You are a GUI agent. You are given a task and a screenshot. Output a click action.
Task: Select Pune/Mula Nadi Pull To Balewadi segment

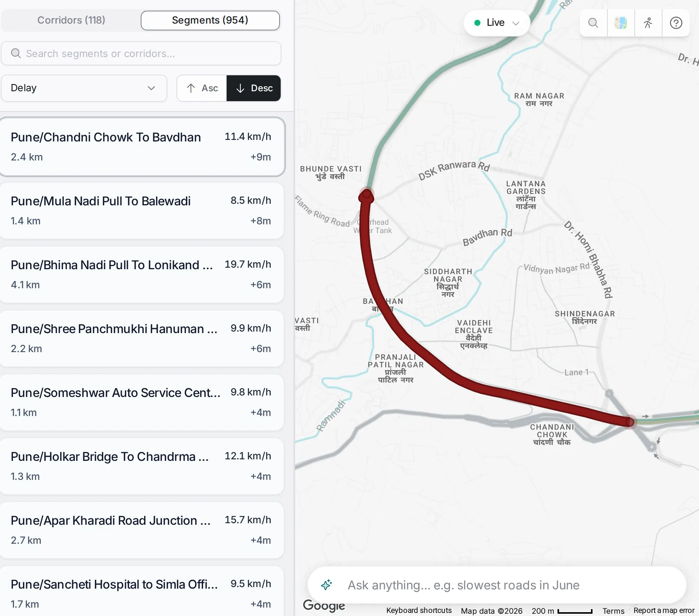tap(141, 211)
